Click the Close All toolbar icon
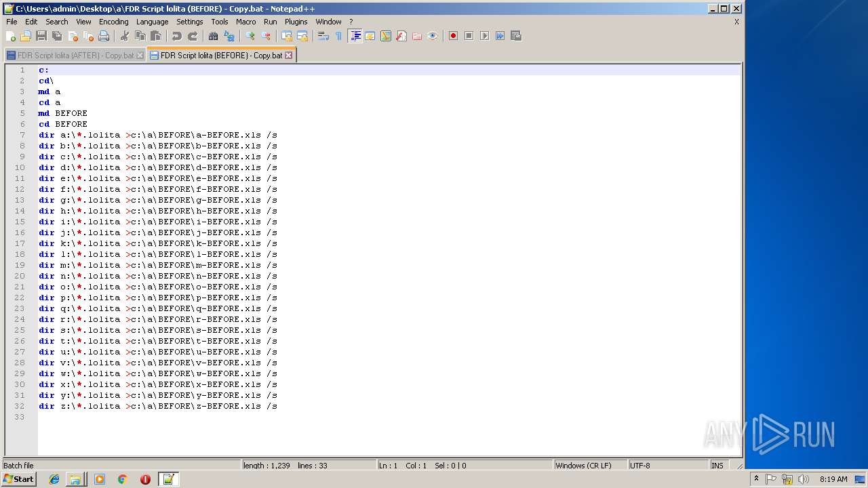The width and height of the screenshot is (868, 488). [x=88, y=36]
